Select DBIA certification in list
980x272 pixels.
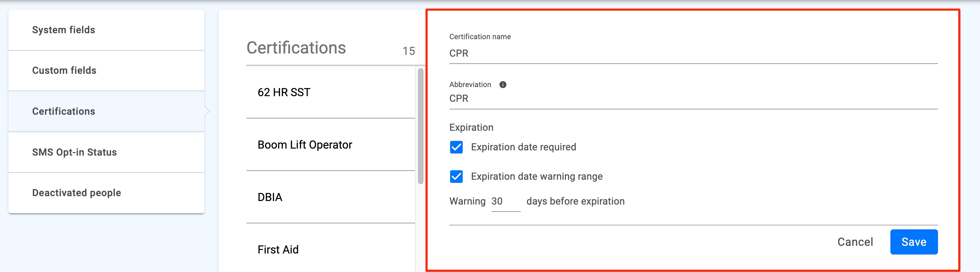[331, 197]
